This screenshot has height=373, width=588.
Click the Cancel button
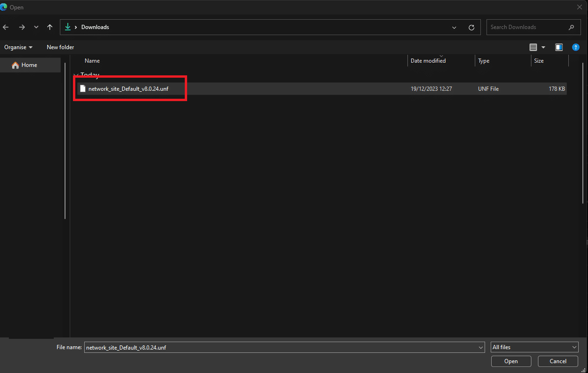point(558,361)
